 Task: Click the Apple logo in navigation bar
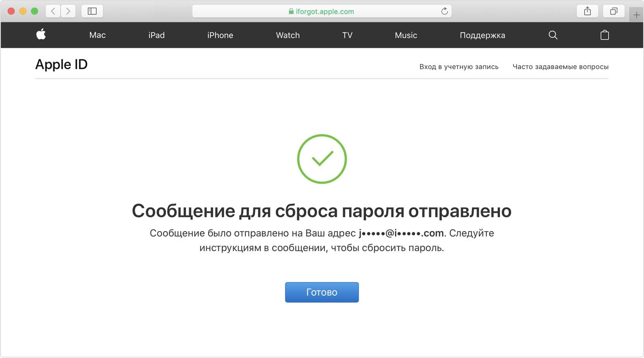pyautogui.click(x=41, y=35)
